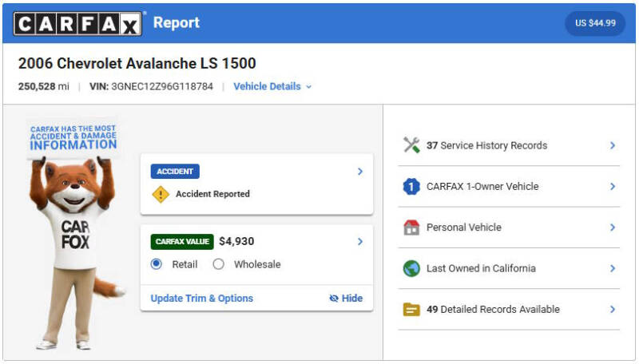
Task: Click the wrench Service History icon
Action: [x=411, y=145]
